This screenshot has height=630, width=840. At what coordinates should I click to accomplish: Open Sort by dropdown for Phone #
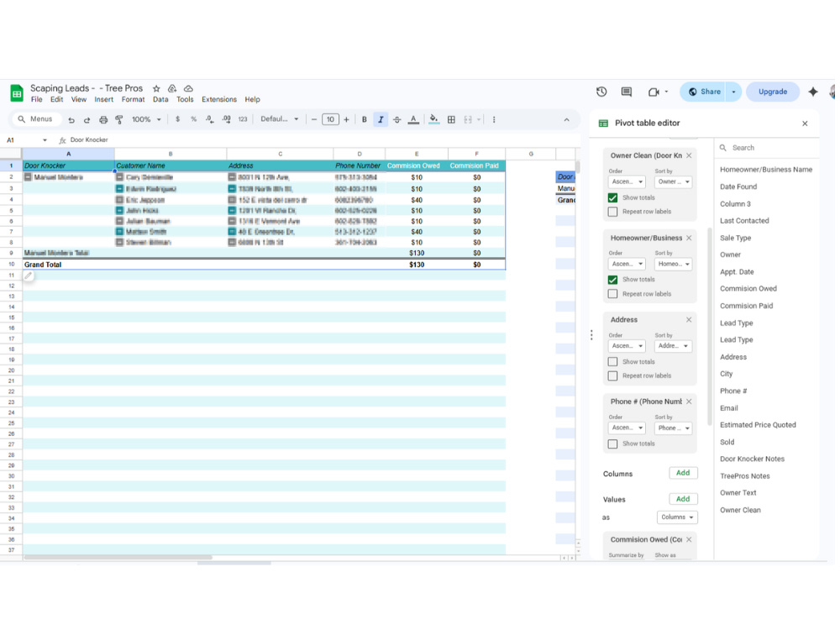click(674, 428)
